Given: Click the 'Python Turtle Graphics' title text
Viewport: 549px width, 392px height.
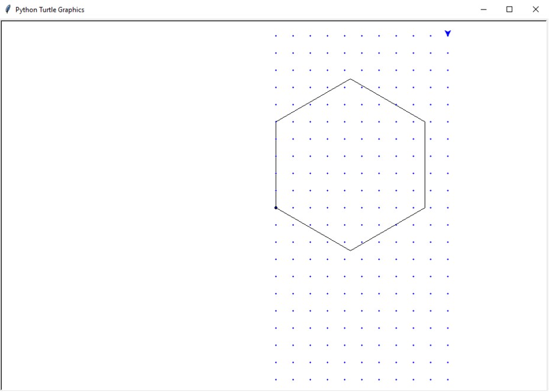Looking at the screenshot, I should pos(50,10).
